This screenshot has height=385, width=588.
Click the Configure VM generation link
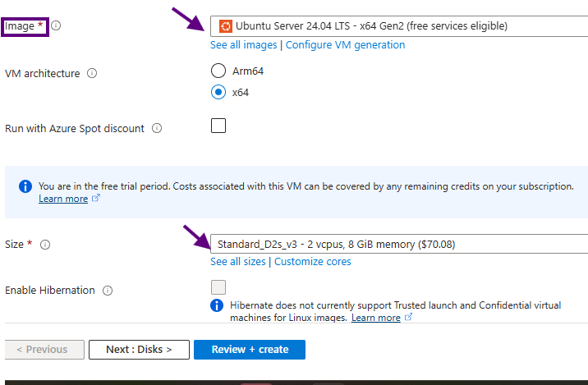(346, 45)
